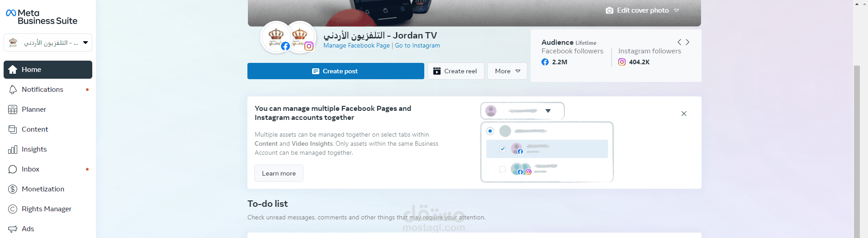
Task: Click the Instagram followers label
Action: tap(650, 51)
